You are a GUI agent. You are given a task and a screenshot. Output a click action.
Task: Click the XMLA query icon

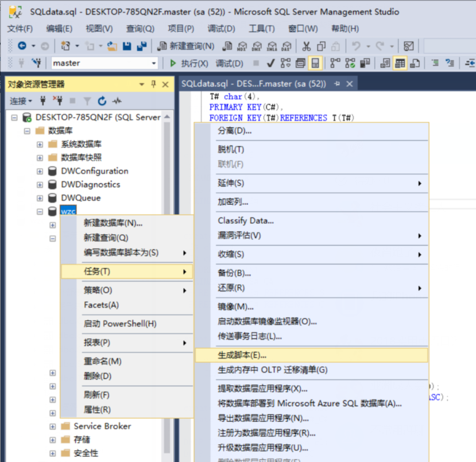[x=272, y=46]
